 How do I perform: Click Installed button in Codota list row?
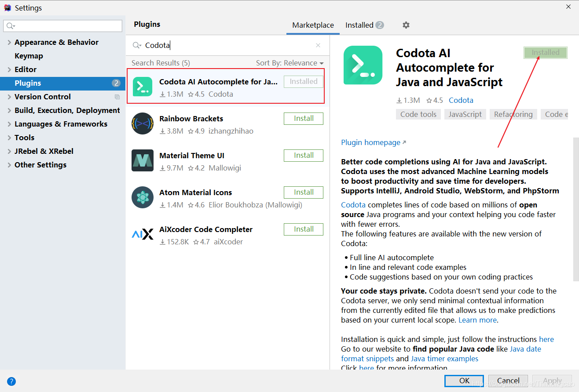point(304,82)
